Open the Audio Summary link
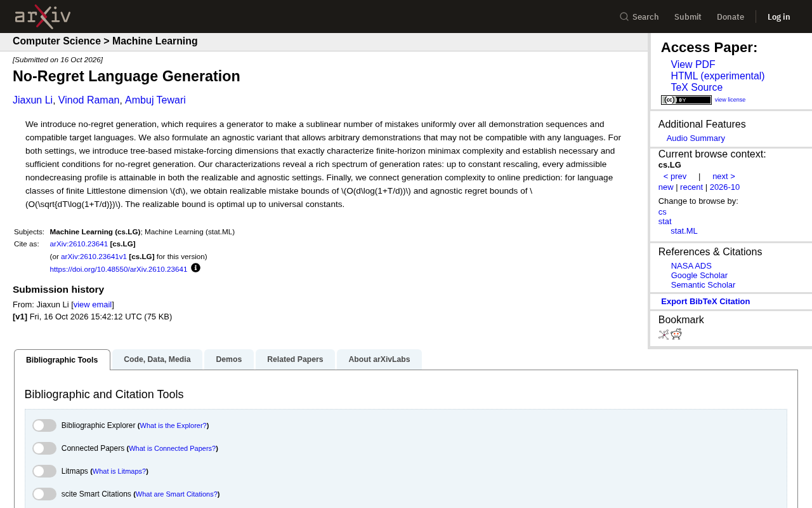The height and width of the screenshot is (508, 812). (x=696, y=138)
